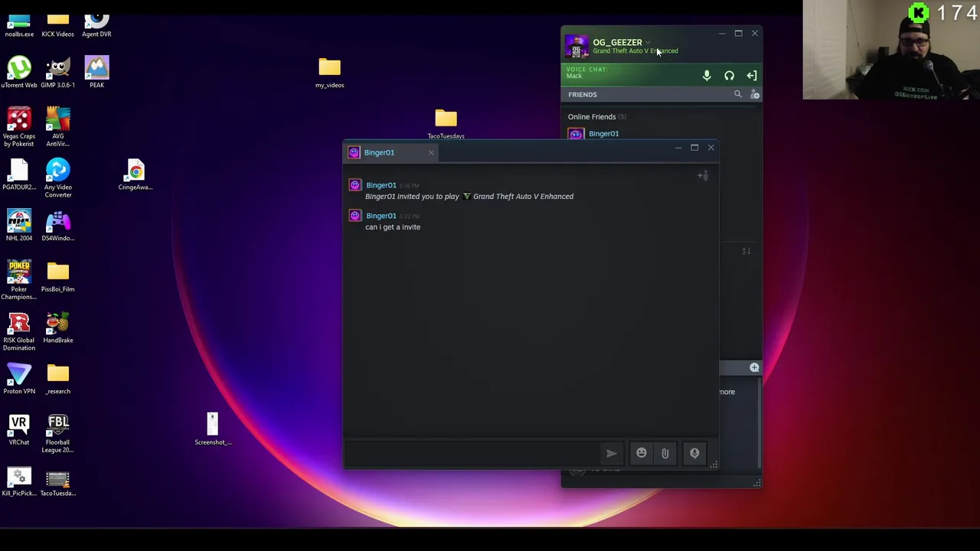Select the PGATOUR2 file icon

tap(19, 175)
